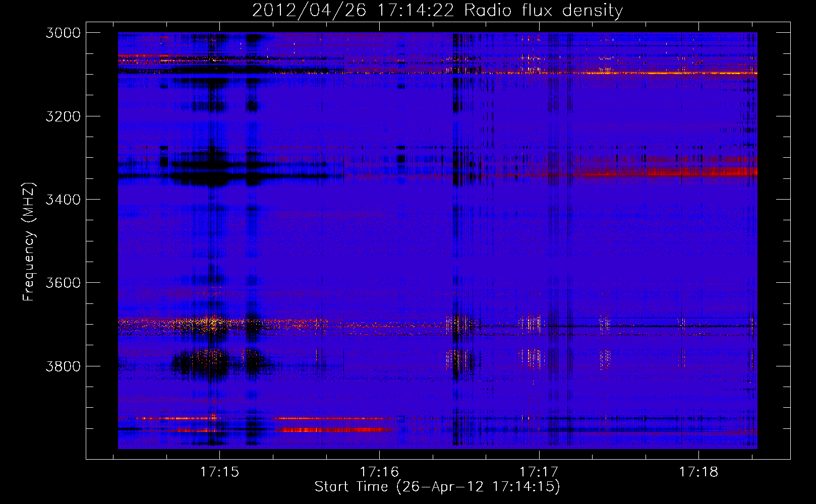This screenshot has height=504, width=816.
Task: Click the '3200' frequency axis label
Action: point(63,116)
